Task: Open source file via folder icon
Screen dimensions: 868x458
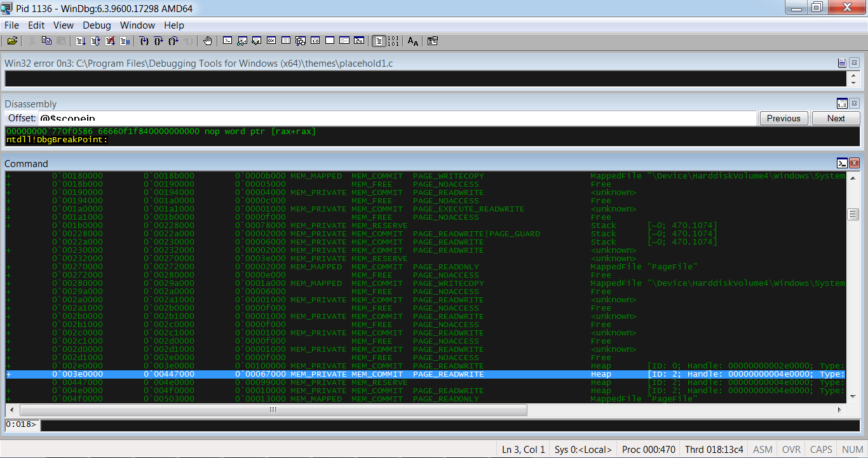Action: pos(12,41)
